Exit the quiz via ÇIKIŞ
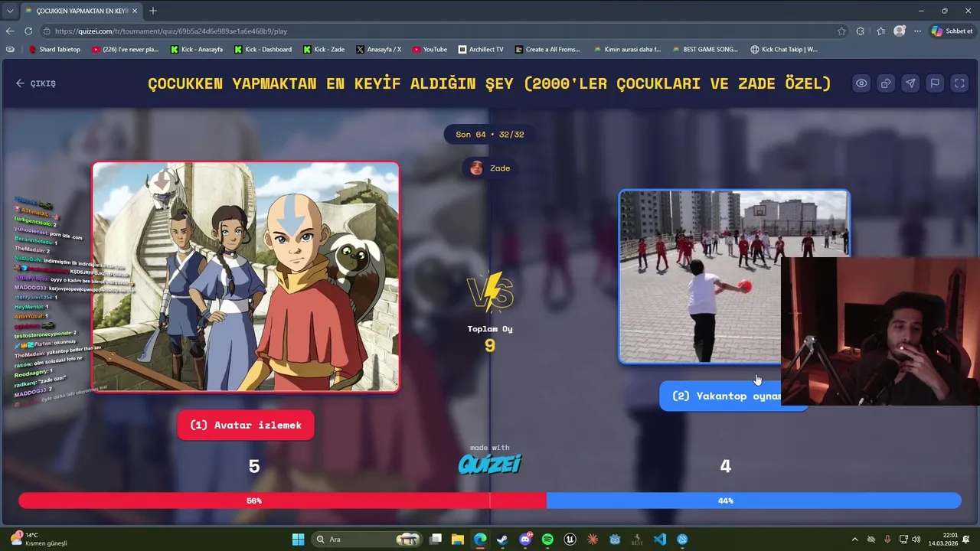This screenshot has height=551, width=980. click(x=36, y=83)
